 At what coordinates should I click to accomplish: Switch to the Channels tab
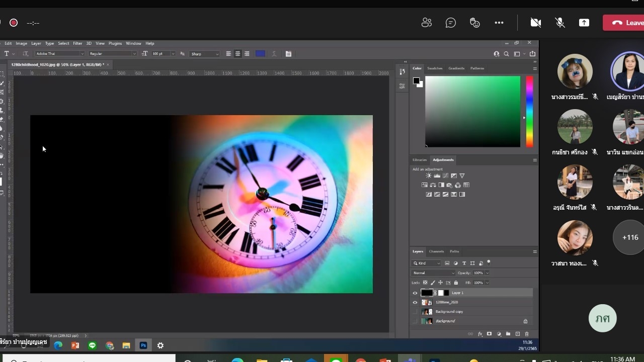coord(436,251)
